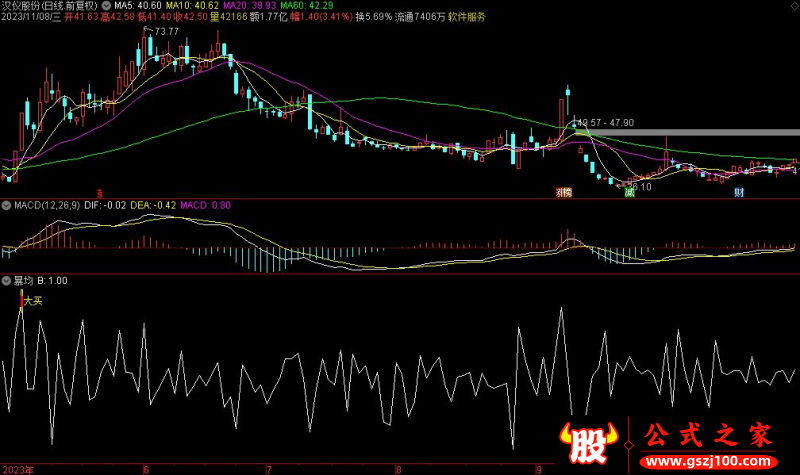Open the dropdown beside 汉仪股份 title

click(106, 6)
